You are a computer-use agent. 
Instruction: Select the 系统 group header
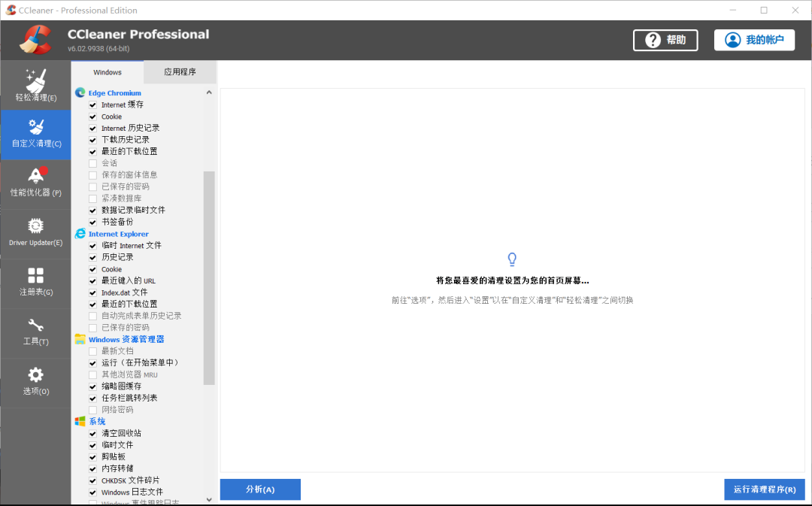click(97, 421)
